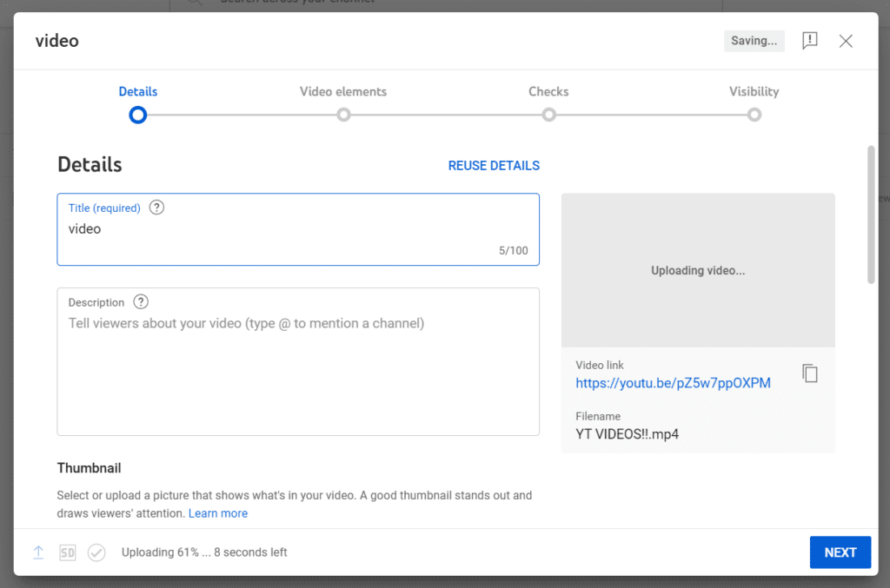Screen dimensions: 890x588
Task: Click the Checks step circle marker
Action: [549, 116]
